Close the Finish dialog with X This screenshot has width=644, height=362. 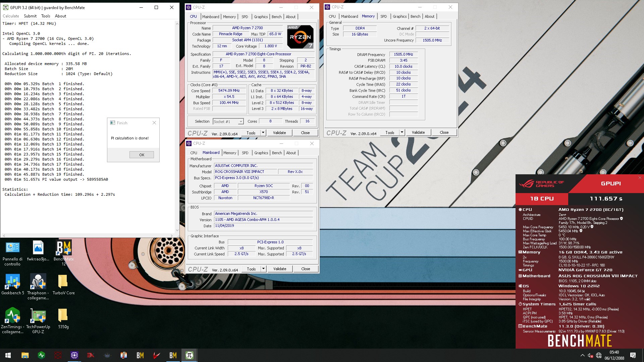pyautogui.click(x=154, y=123)
